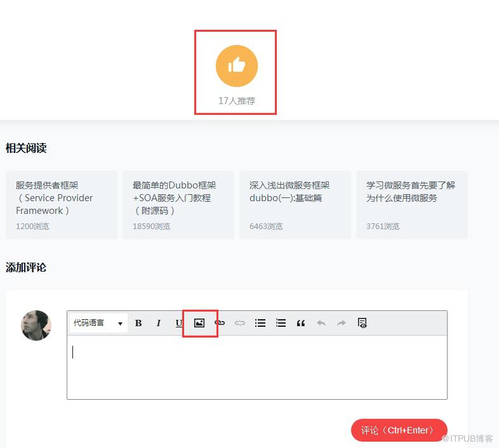Click the 添加评论 section heading
Viewport: 499px width, 448px height.
point(26,267)
